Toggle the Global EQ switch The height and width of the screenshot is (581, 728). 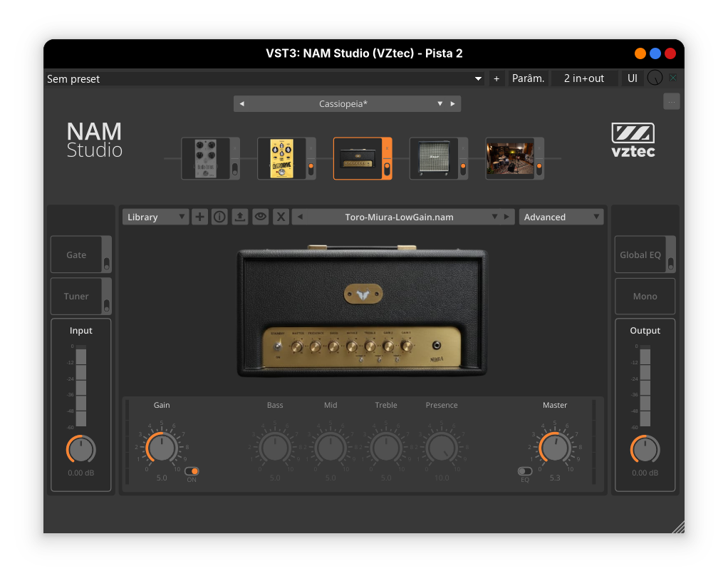coord(670,264)
